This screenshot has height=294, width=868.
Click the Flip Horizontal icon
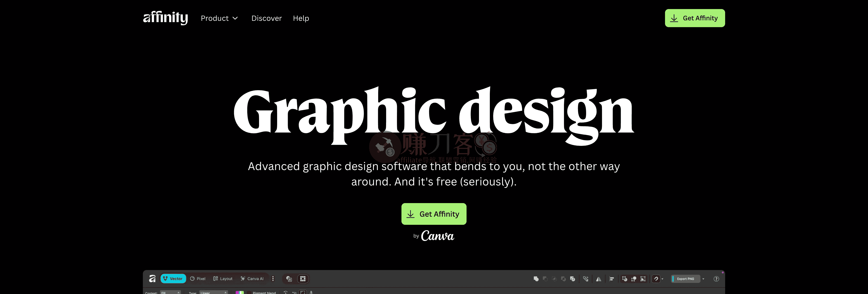pos(599,279)
